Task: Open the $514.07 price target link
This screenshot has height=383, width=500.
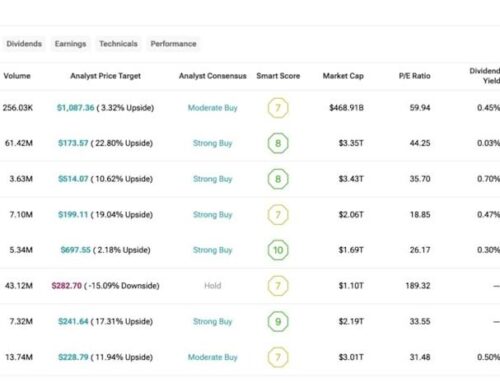Action: coord(73,179)
